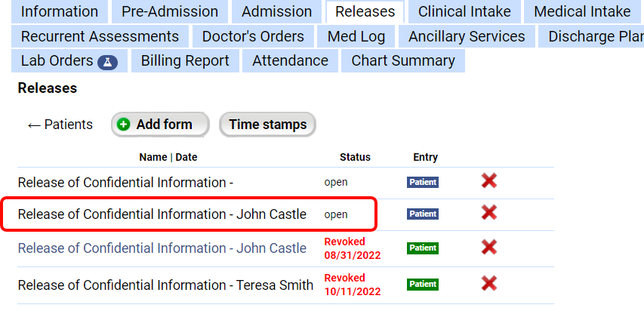The image size is (644, 314).
Task: Select the Recurrent Assessments tab
Action: point(100,36)
